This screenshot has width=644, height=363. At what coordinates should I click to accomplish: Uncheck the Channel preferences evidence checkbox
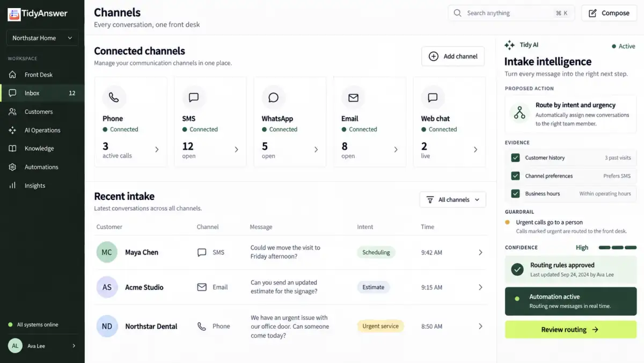[515, 176]
